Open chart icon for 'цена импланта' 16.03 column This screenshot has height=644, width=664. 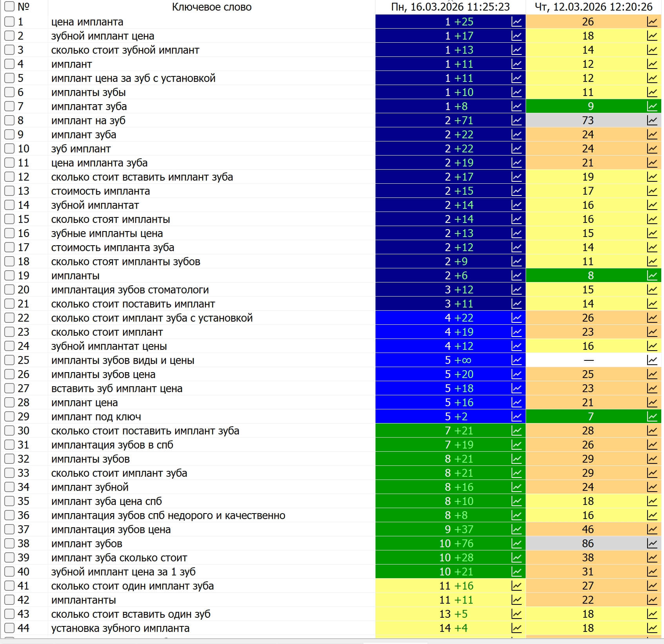pyautogui.click(x=517, y=22)
